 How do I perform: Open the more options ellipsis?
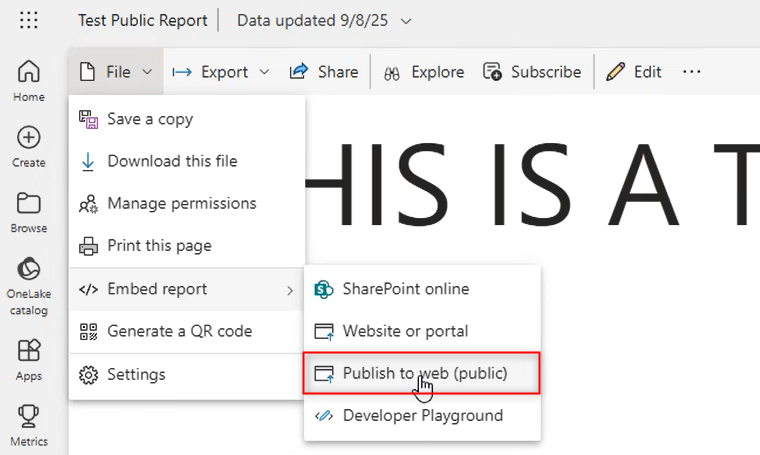click(691, 72)
